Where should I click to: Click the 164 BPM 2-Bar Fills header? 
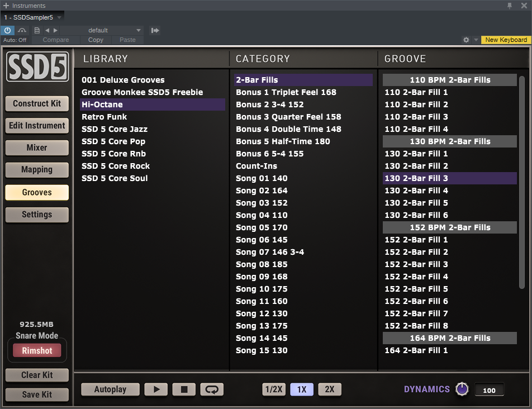[449, 338]
